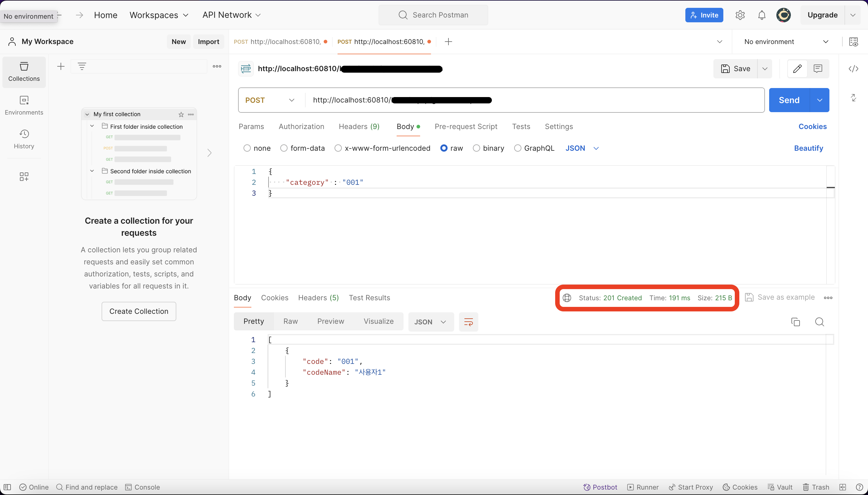The width and height of the screenshot is (868, 495).
Task: Click the Beautify link
Action: [x=808, y=148]
